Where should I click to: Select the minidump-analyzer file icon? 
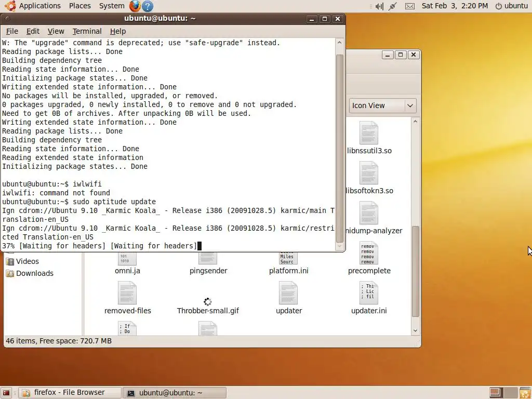click(x=368, y=213)
